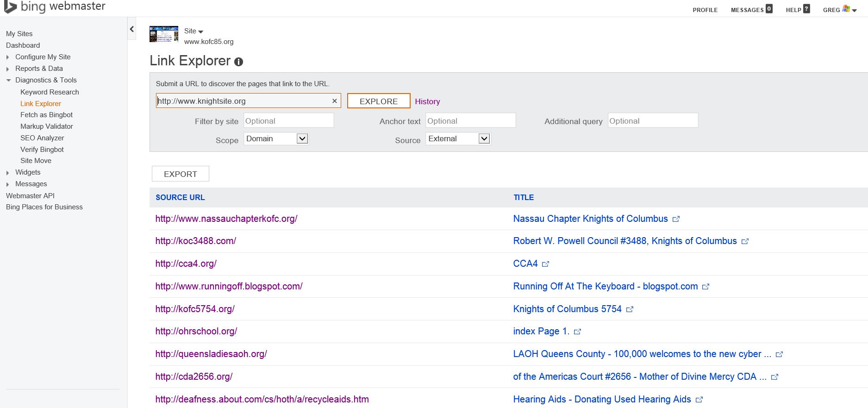Screen dimensions: 868x408
Task: Open external link icon beside CCA4 title
Action: (x=545, y=264)
